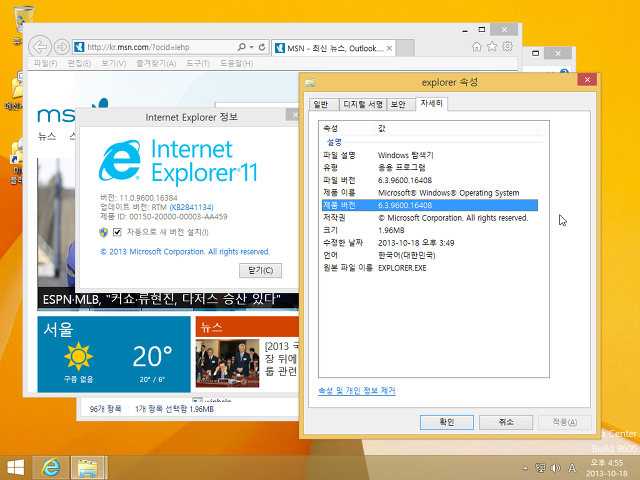Image resolution: width=640 pixels, height=480 pixels.
Task: Click the search magnifier in address bar
Action: 241,47
